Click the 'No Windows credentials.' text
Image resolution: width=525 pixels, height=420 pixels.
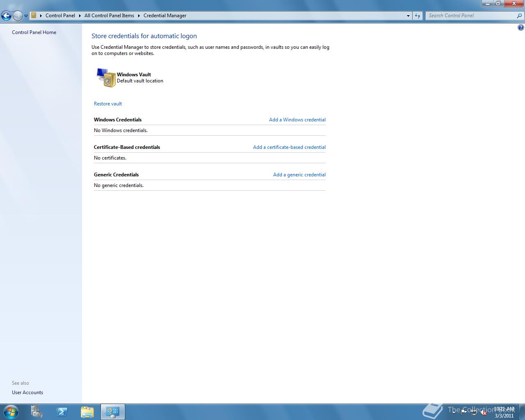(x=121, y=130)
